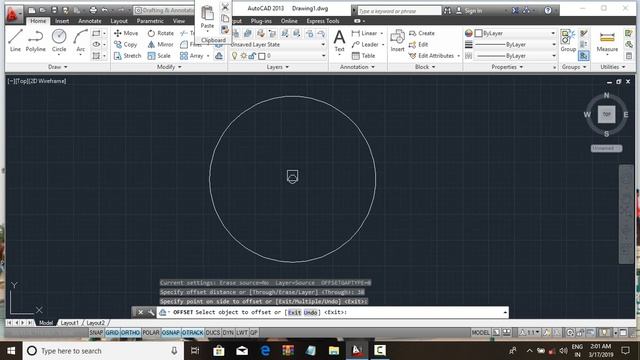The height and width of the screenshot is (360, 640).
Task: Open the Home ribbon tab
Action: tap(38, 21)
